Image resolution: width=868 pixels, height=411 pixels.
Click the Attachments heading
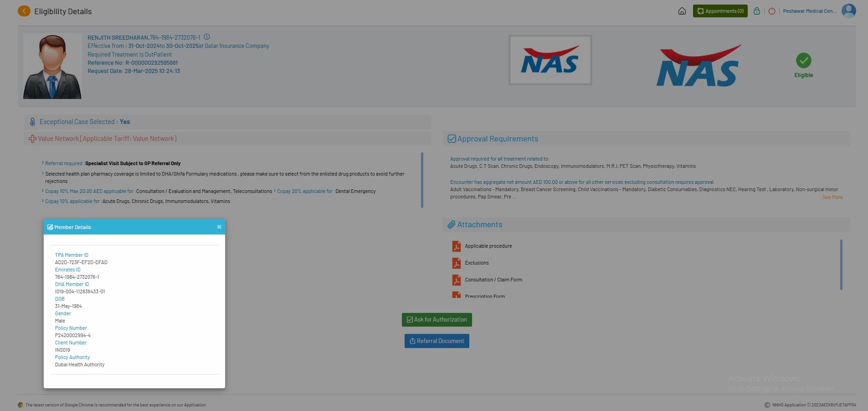479,224
